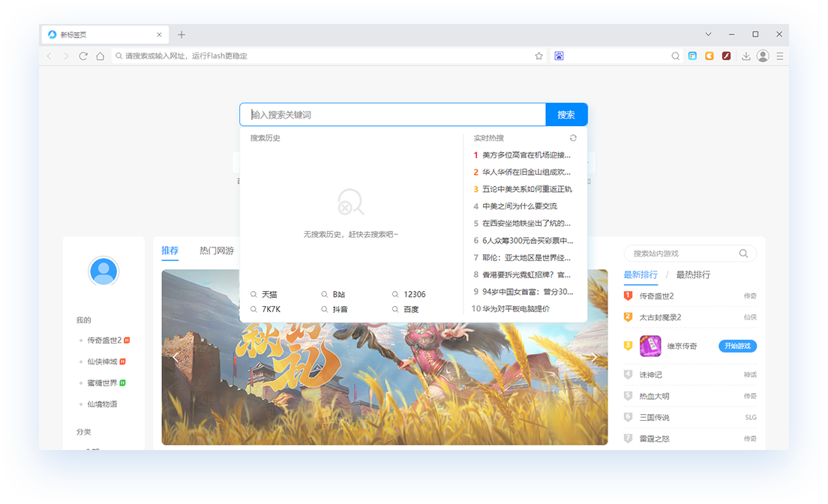Refresh the 实时热搜 hot search list
The image size is (828, 504).
(x=573, y=138)
